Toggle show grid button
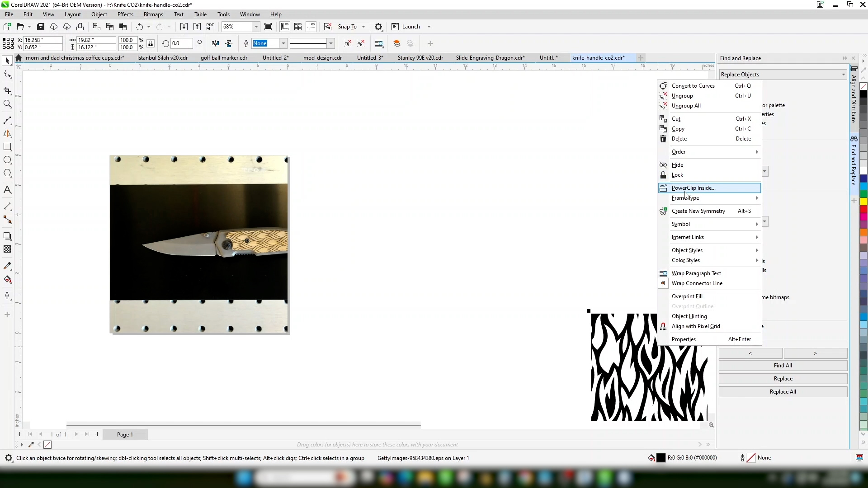The image size is (868, 488). (298, 27)
